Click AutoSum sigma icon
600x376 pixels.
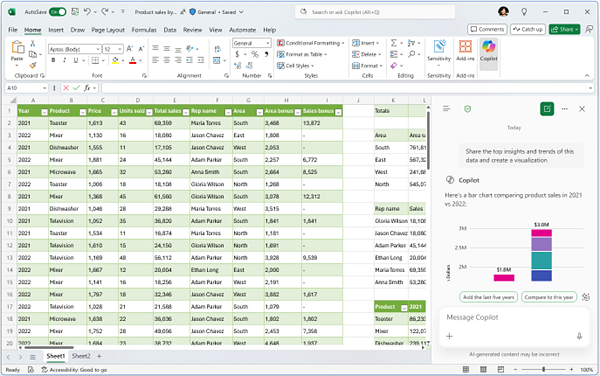pyautogui.click(x=393, y=43)
